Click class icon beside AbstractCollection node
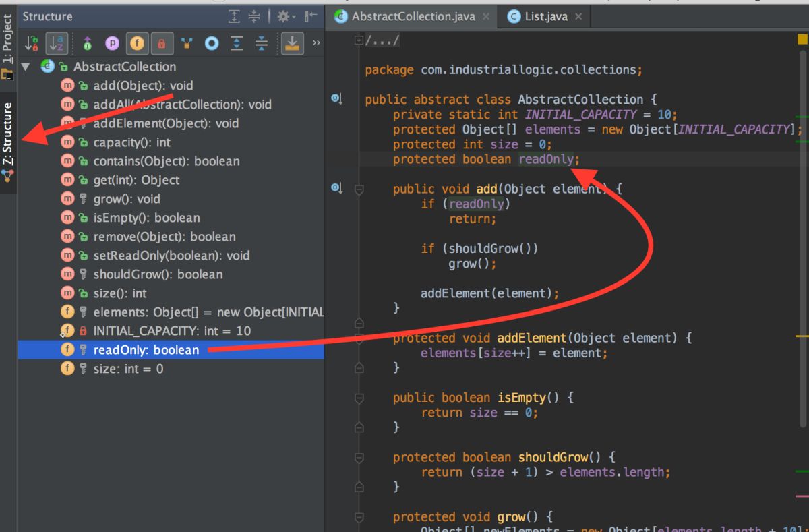This screenshot has width=809, height=532. click(47, 67)
